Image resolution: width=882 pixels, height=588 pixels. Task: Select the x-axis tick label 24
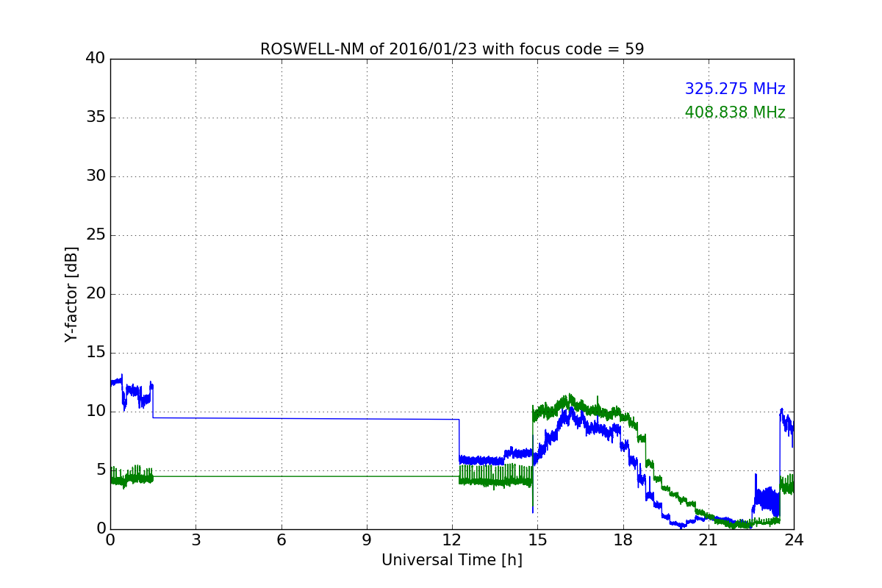pyautogui.click(x=794, y=540)
